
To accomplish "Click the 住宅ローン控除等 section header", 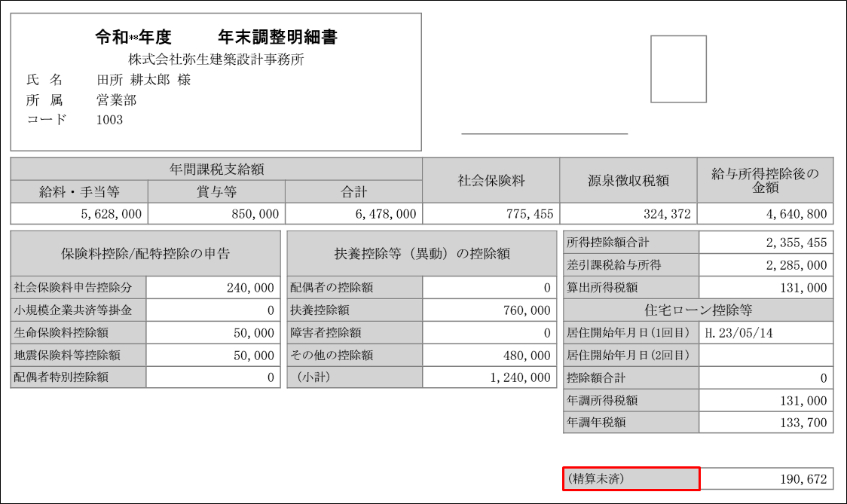I will (x=698, y=310).
